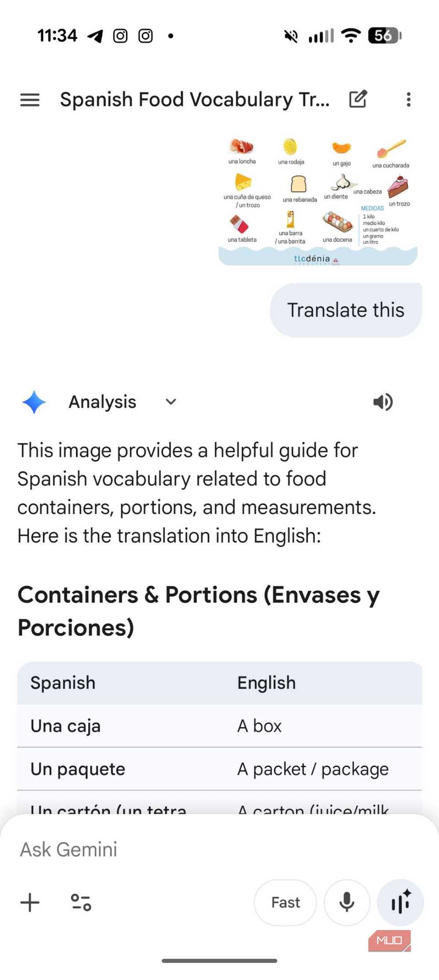Tap the Un paquete table row

219,769
